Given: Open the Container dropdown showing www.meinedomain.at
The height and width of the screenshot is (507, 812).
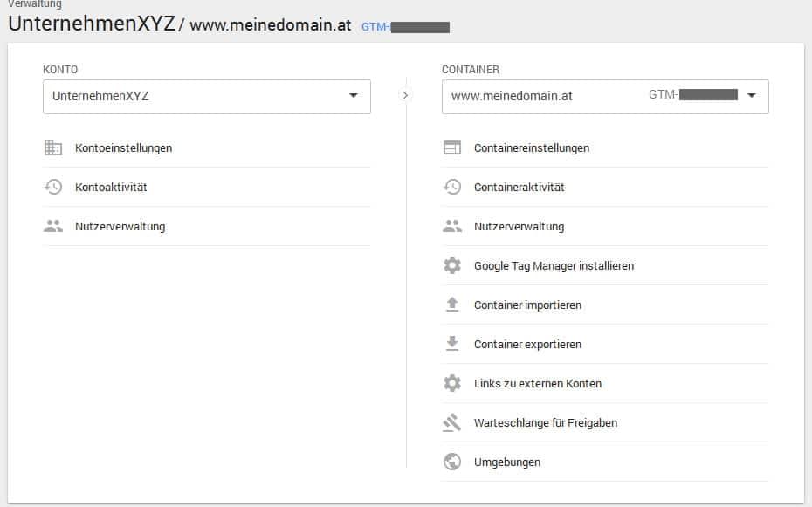Looking at the screenshot, I should (605, 97).
